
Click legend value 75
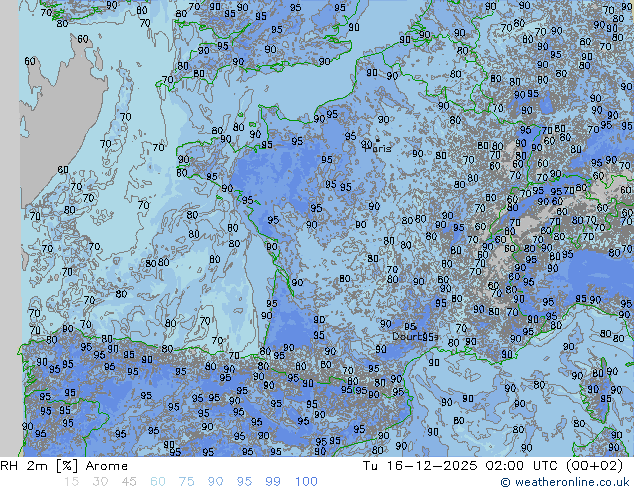tap(186, 482)
